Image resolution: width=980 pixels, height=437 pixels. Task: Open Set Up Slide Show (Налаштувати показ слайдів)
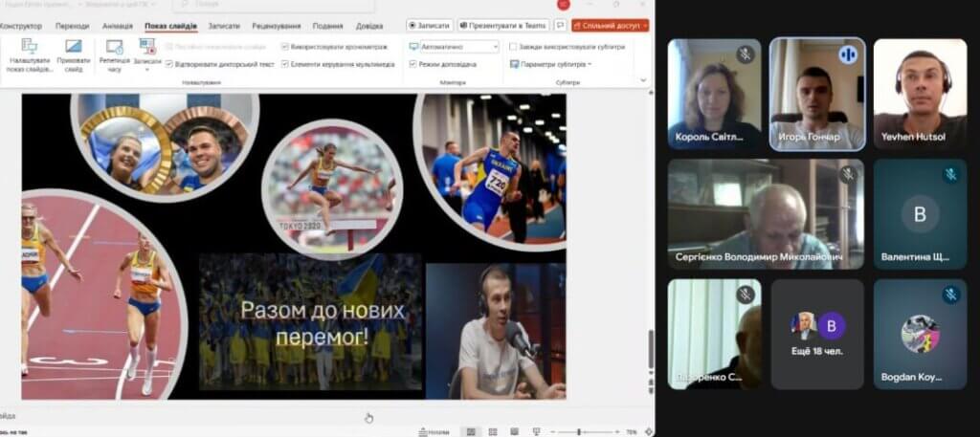(x=30, y=55)
